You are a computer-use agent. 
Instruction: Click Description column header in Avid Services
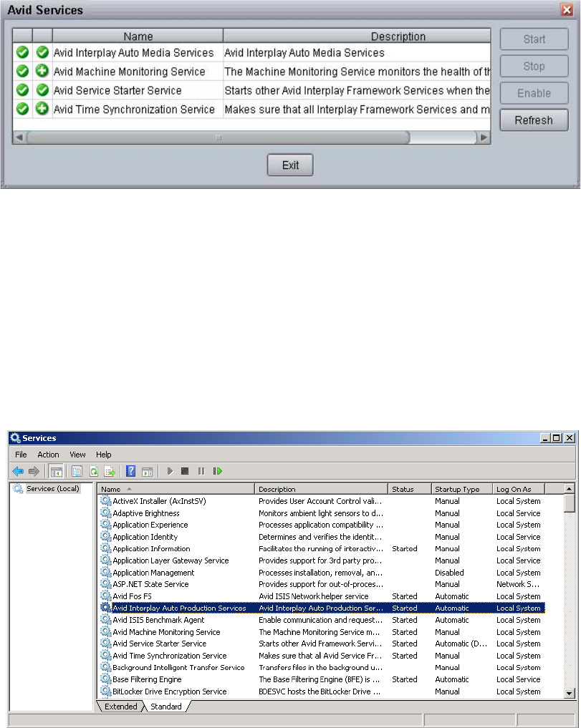coord(357,36)
